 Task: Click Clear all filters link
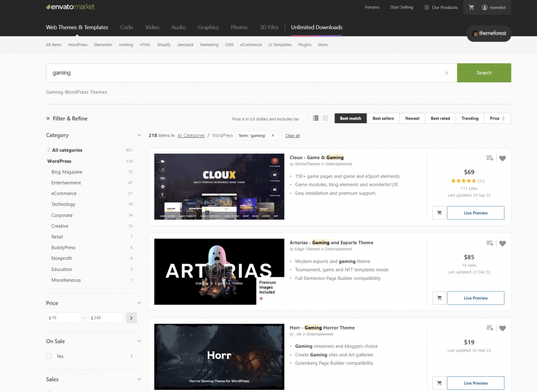click(x=293, y=136)
